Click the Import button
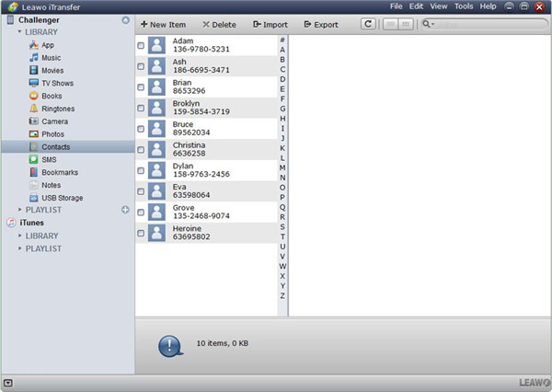This screenshot has height=392, width=552. [x=270, y=24]
